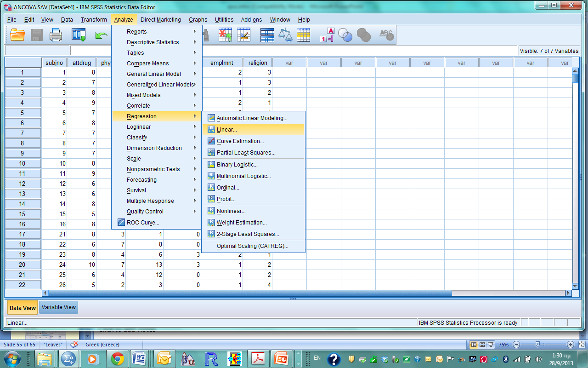Viewport: 588px width, 368px height.
Task: Click the horizontal scrollbar of data grid
Action: click(306, 293)
